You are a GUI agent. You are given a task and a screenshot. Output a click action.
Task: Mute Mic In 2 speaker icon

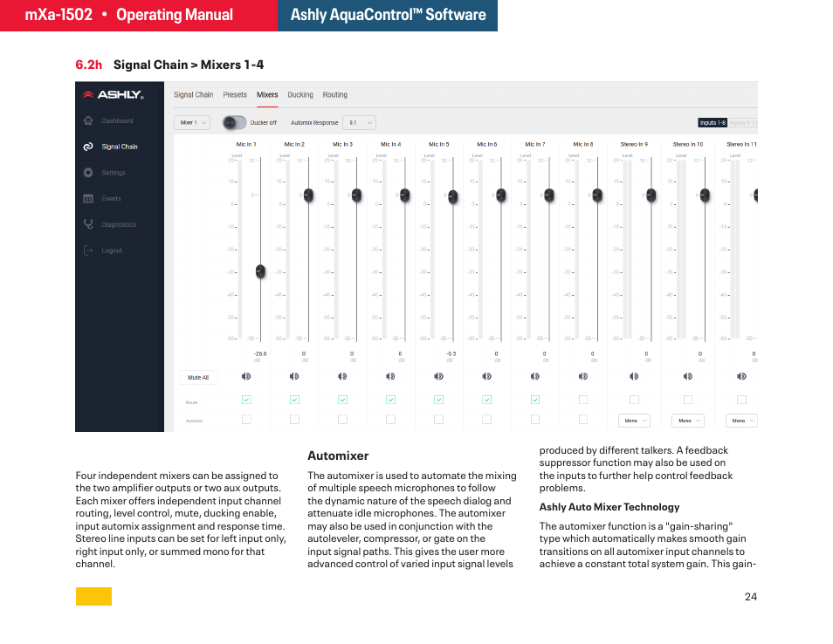point(294,376)
